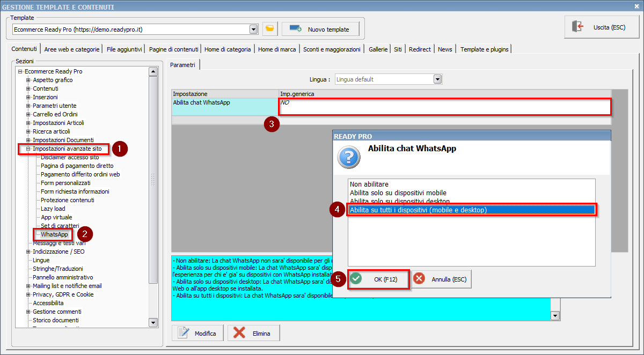Open the Template e plugins tab
This screenshot has height=355, width=644.
tap(484, 49)
